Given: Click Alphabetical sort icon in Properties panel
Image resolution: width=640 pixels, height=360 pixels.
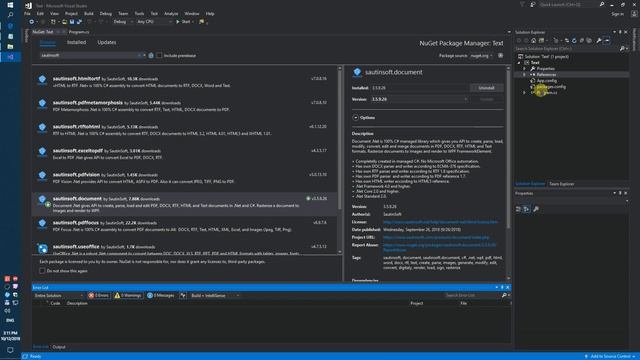Looking at the screenshot, I should tap(527, 209).
